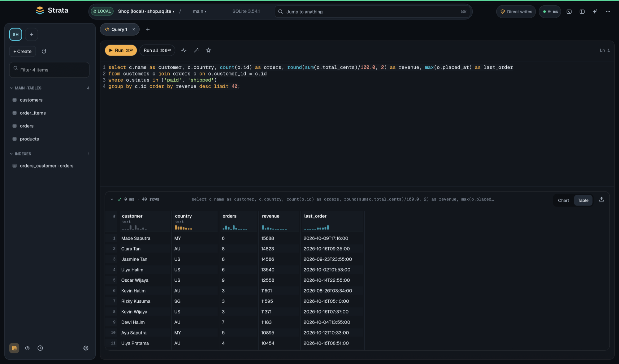Click the format query wand icon
619x364 pixels.
click(x=196, y=50)
